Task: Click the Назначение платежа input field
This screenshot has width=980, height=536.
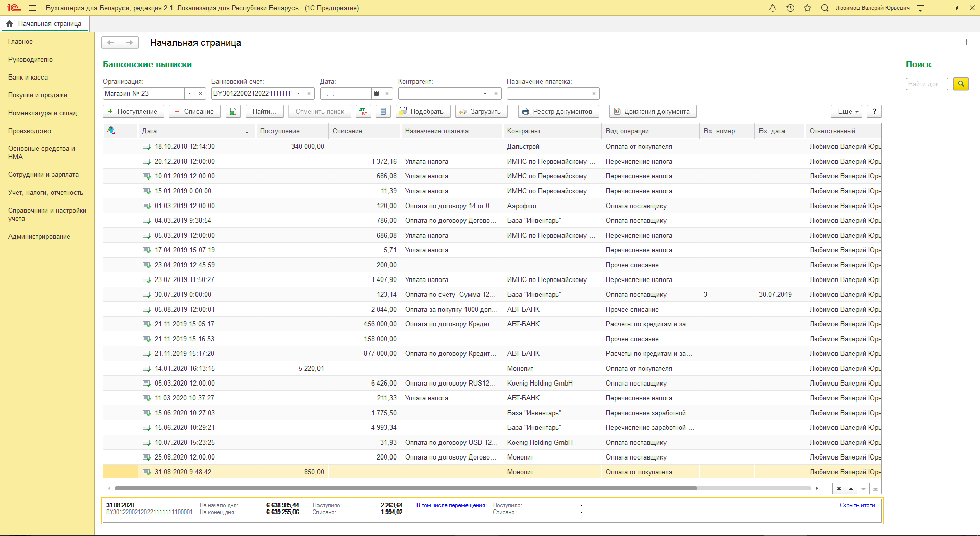Action: coord(547,94)
